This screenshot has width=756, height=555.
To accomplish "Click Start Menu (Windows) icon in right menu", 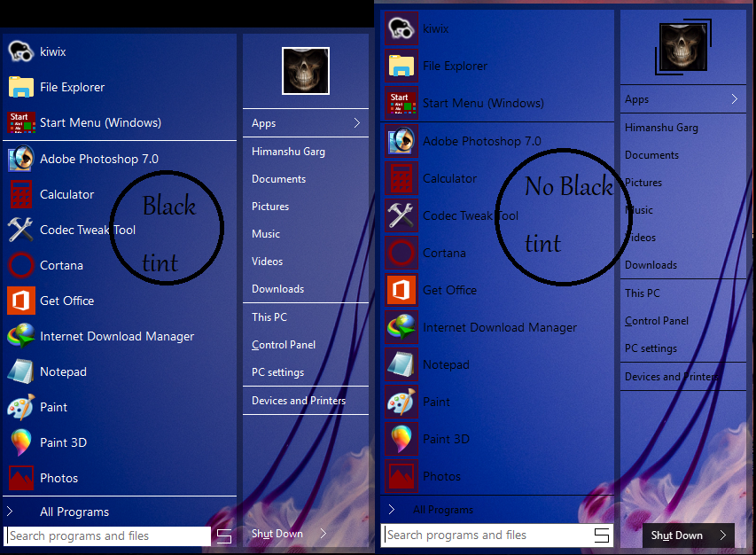I will tap(401, 103).
